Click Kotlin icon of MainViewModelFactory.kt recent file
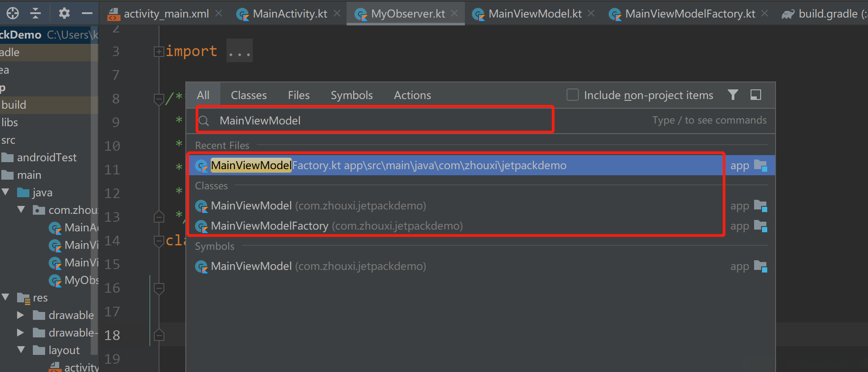 pyautogui.click(x=202, y=166)
